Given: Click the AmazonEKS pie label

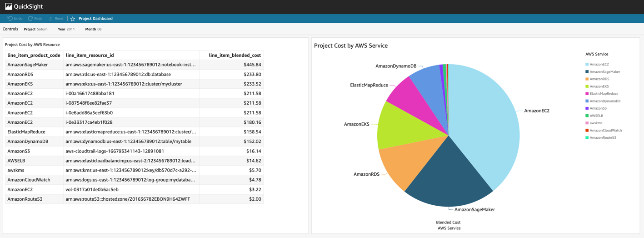Looking at the screenshot, I should (356, 124).
